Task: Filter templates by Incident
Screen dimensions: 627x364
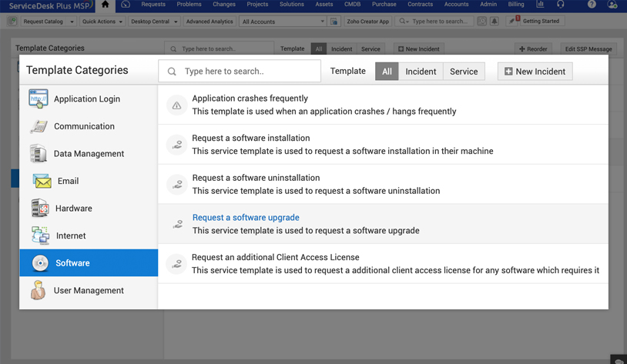Action: pyautogui.click(x=421, y=72)
